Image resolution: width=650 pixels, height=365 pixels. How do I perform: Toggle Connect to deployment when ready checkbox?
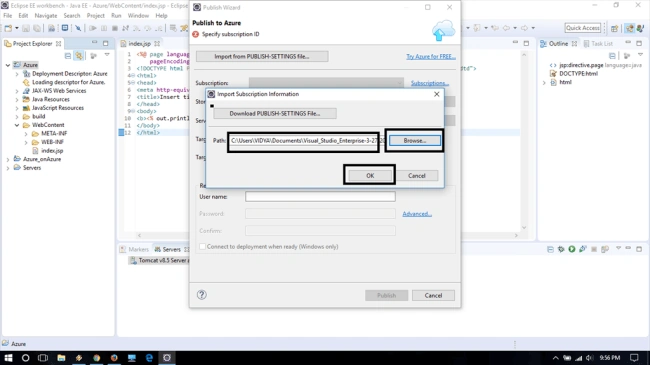pos(202,246)
